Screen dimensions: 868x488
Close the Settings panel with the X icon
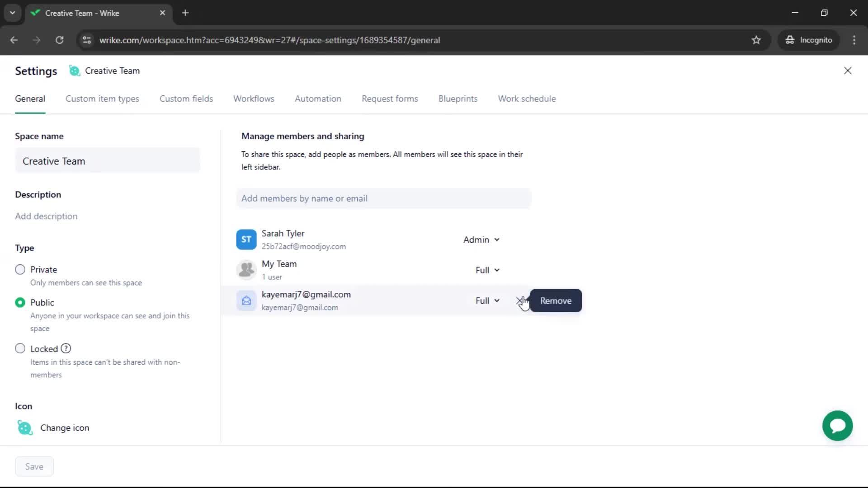click(x=848, y=70)
